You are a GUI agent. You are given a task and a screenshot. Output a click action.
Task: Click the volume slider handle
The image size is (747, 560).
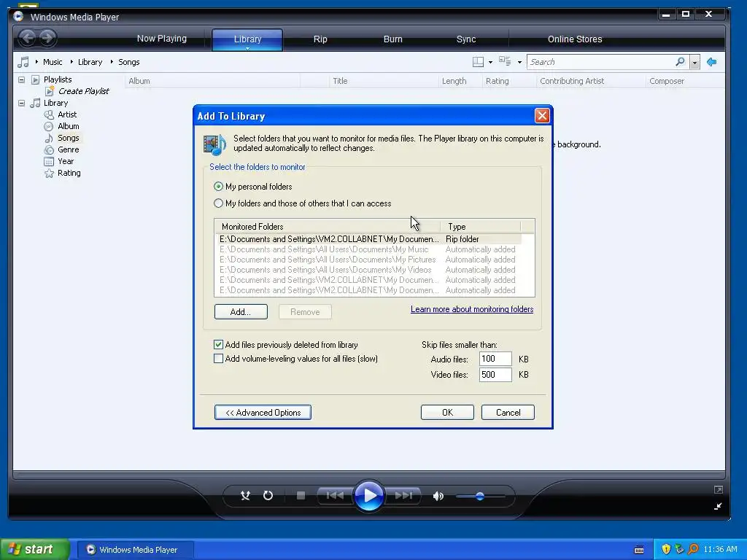click(480, 496)
